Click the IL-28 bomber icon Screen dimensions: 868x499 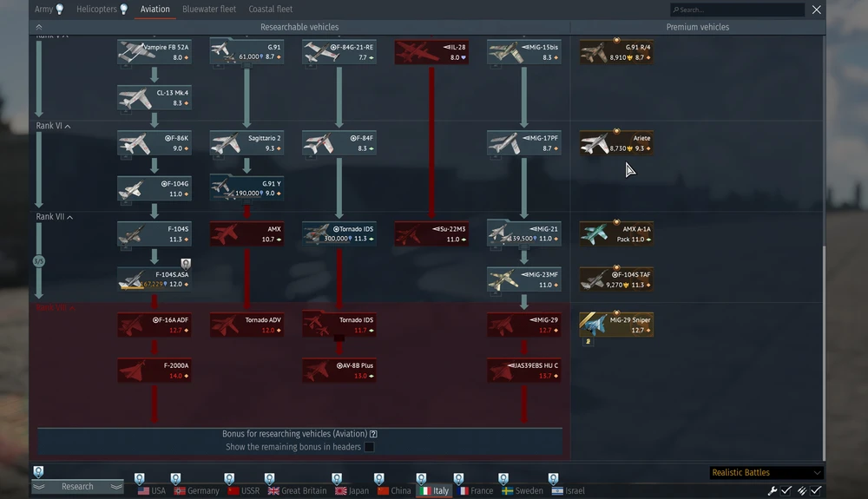[431, 52]
